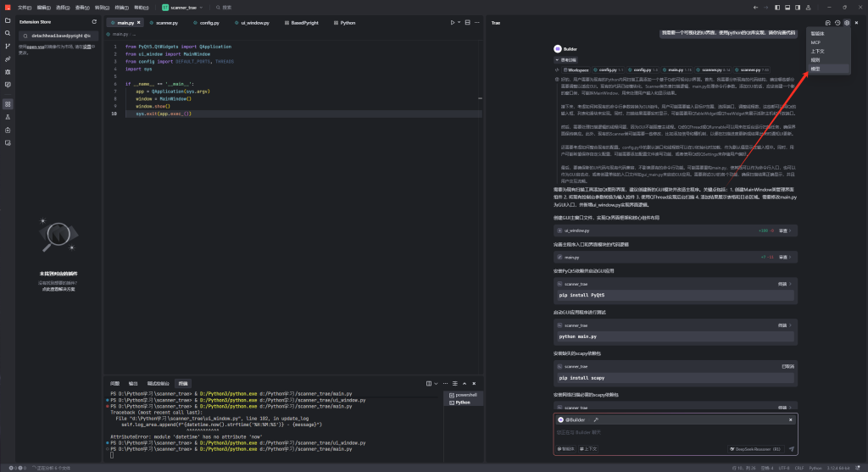Collapse the thinking process expander

(x=565, y=60)
